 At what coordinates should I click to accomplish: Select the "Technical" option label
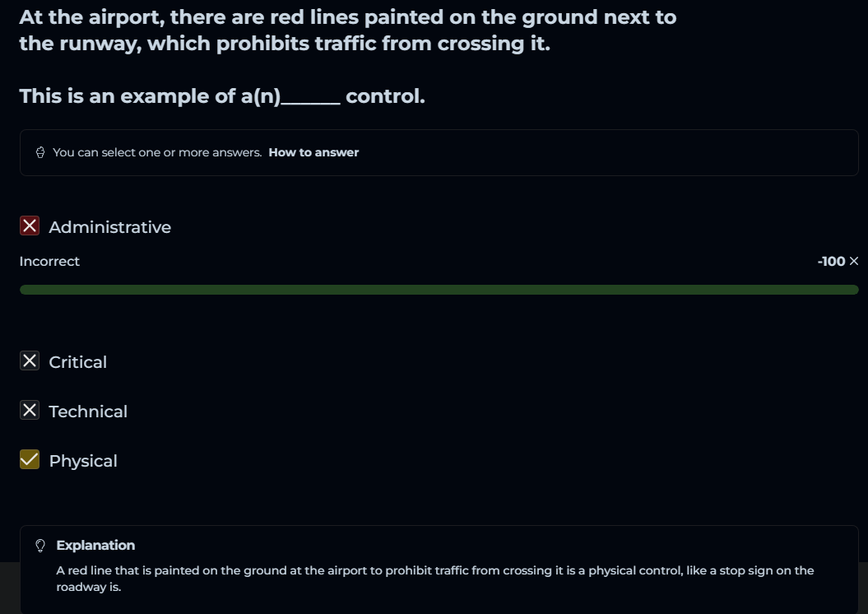[x=88, y=412]
